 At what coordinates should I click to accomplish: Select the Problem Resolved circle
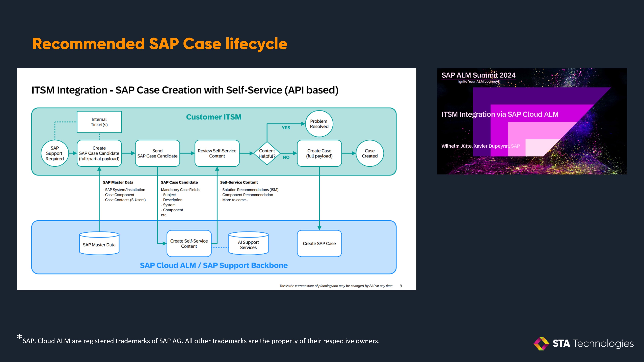(319, 124)
